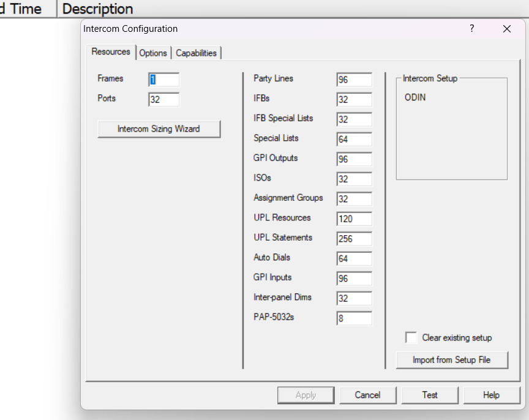Enable the Clear existing setup checkbox
The image size is (529, 420).
coord(411,338)
